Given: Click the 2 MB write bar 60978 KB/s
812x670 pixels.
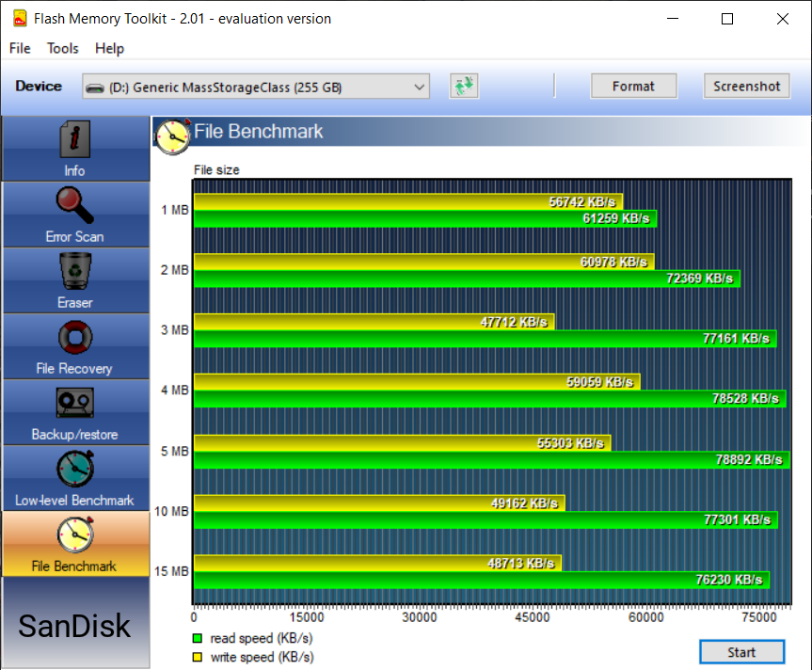Looking at the screenshot, I should tap(424, 262).
